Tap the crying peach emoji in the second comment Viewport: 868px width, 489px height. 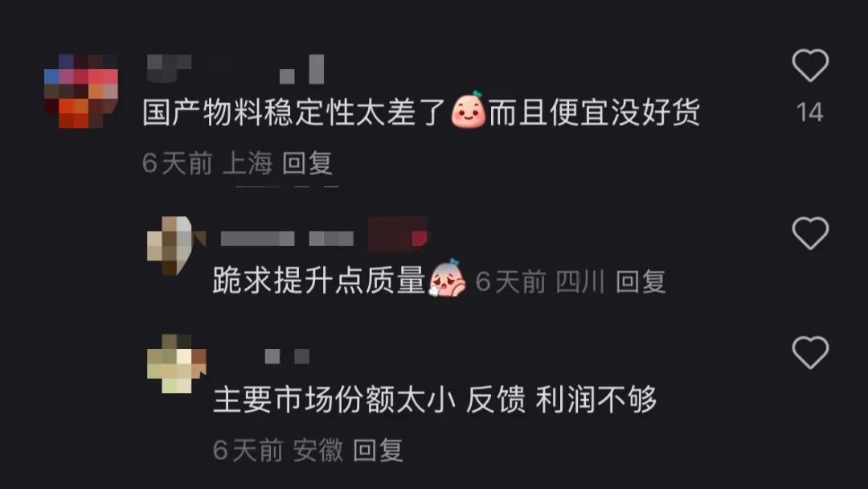coord(446,278)
